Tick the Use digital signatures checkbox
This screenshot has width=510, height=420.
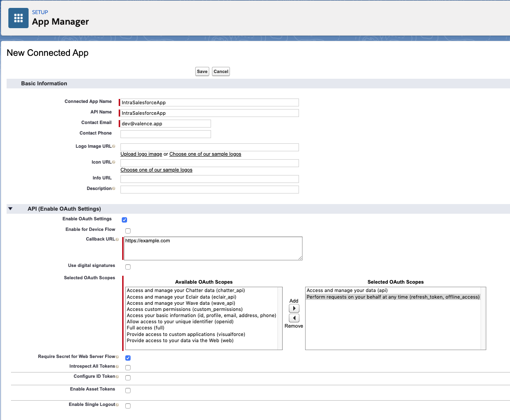point(128,267)
